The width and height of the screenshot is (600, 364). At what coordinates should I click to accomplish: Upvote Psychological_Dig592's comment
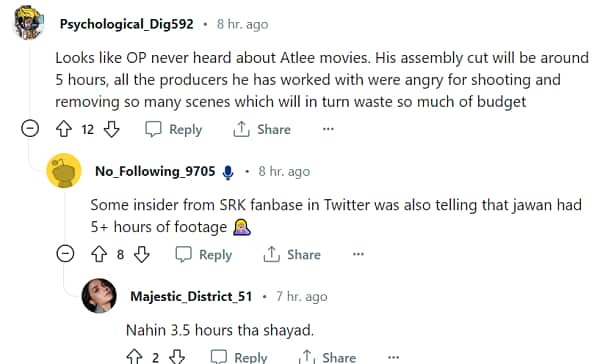(64, 129)
